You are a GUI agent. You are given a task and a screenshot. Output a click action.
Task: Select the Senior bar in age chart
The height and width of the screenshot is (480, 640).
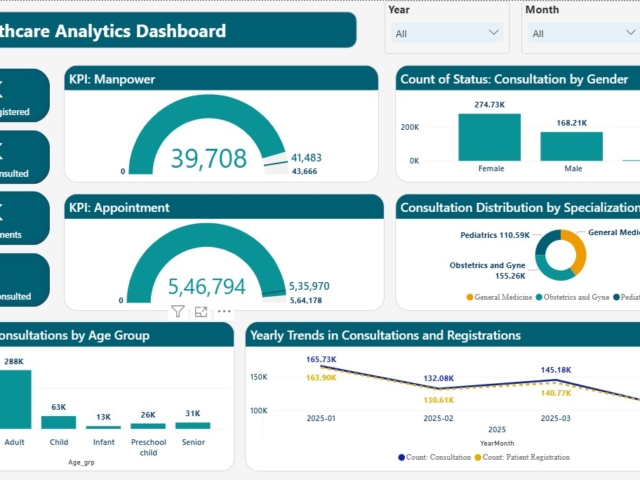click(193, 425)
